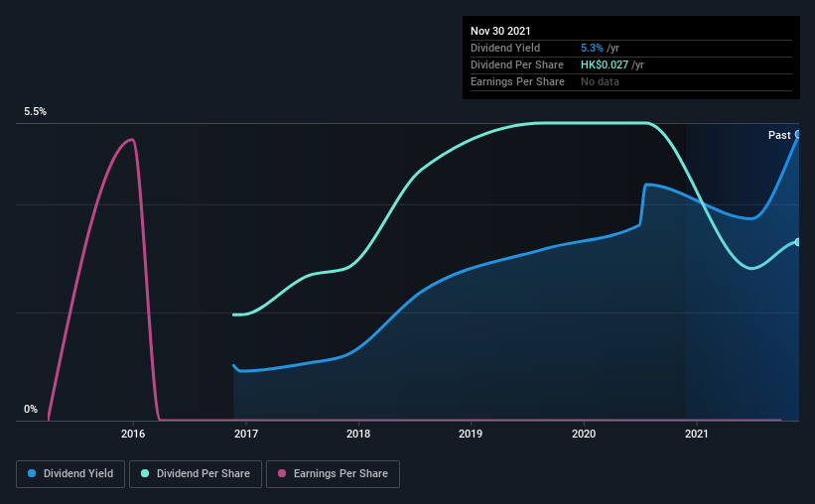Screen dimensions: 815x504
Task: Click the HK$0.027 dividend per share value
Action: coord(605,64)
